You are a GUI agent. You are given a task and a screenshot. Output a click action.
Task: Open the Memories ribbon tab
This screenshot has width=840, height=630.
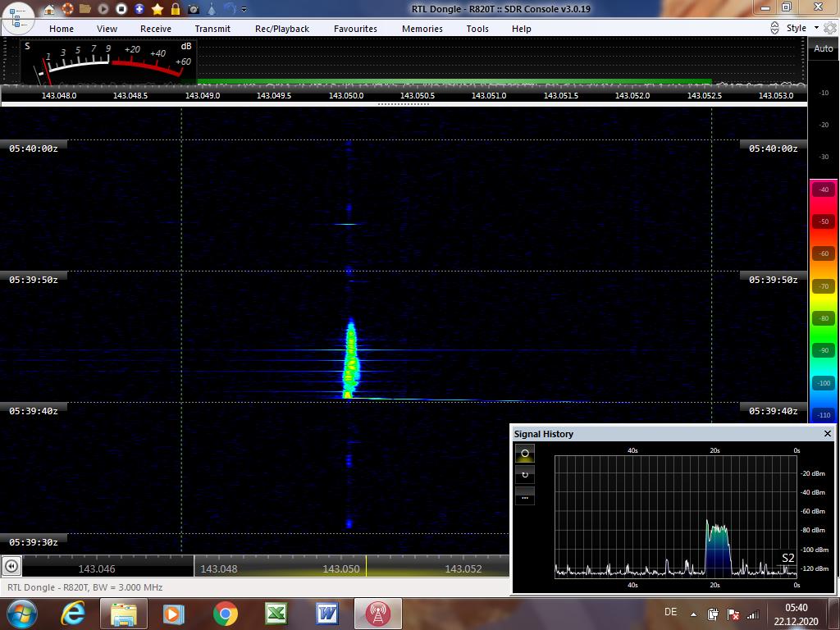coord(422,29)
